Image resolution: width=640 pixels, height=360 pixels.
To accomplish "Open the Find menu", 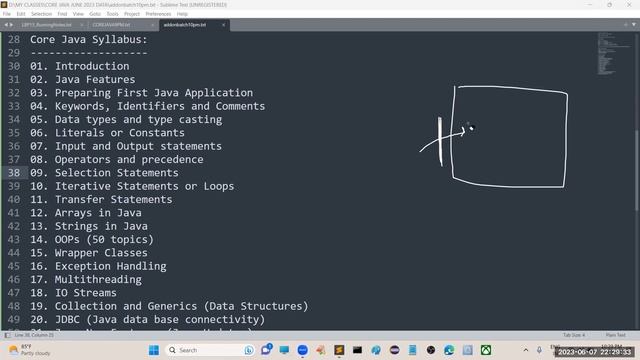I will [x=62, y=14].
